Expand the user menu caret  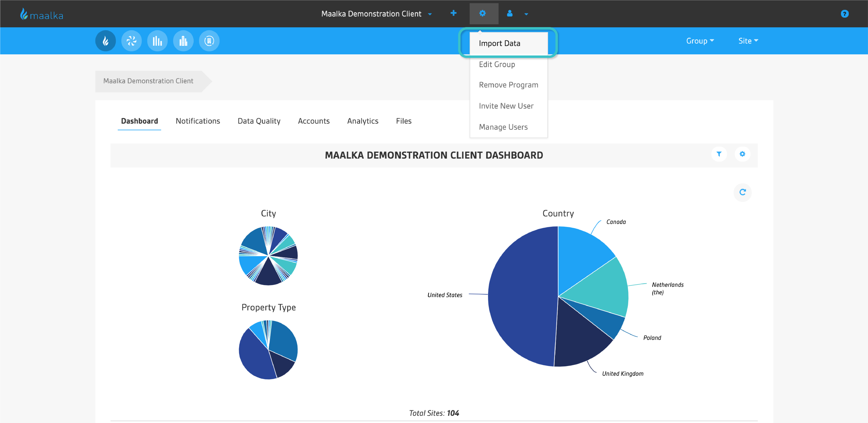(526, 14)
